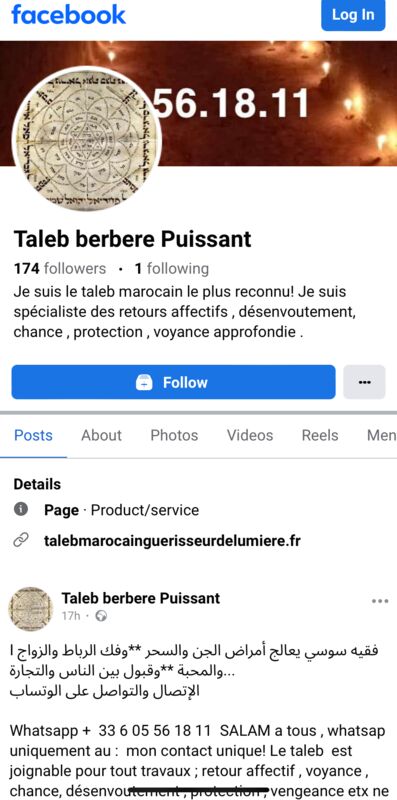Follow the Taleb berbere Puissant page
Viewport: 397px width, 800px height.
pyautogui.click(x=173, y=382)
